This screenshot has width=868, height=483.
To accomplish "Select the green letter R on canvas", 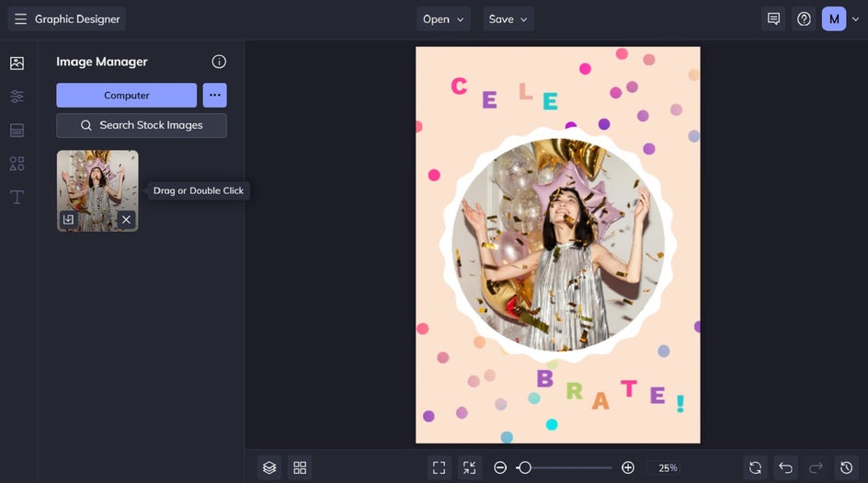I will (x=574, y=391).
